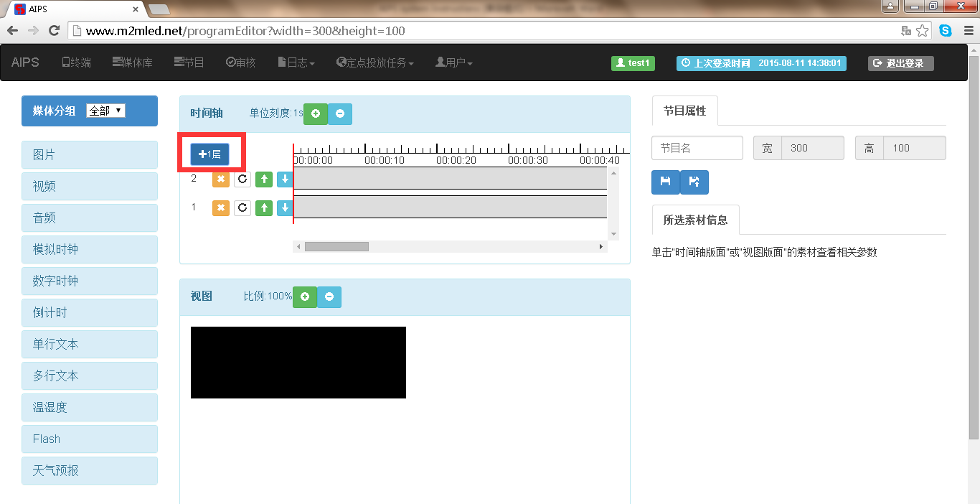This screenshot has width=980, height=504.
Task: Move layer 1 down with its blue arrow
Action: pos(285,207)
